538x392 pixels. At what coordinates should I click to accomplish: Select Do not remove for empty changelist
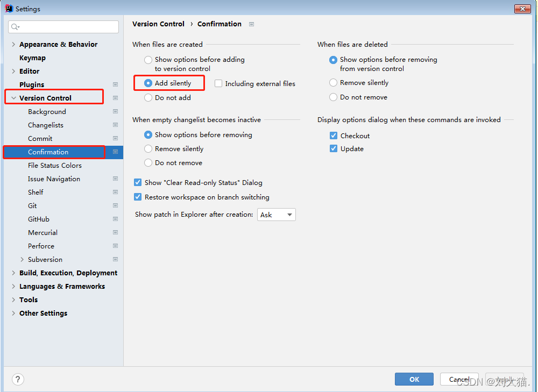pyautogui.click(x=148, y=162)
